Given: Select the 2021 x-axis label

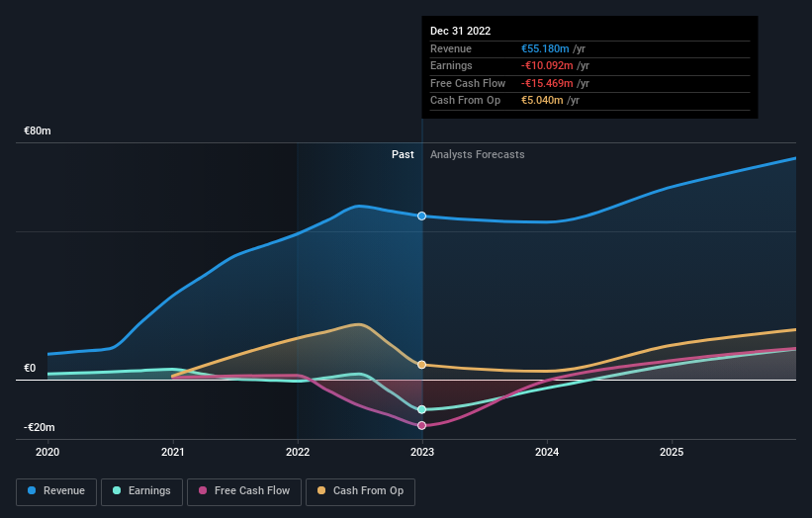Looking at the screenshot, I should pyautogui.click(x=172, y=452).
